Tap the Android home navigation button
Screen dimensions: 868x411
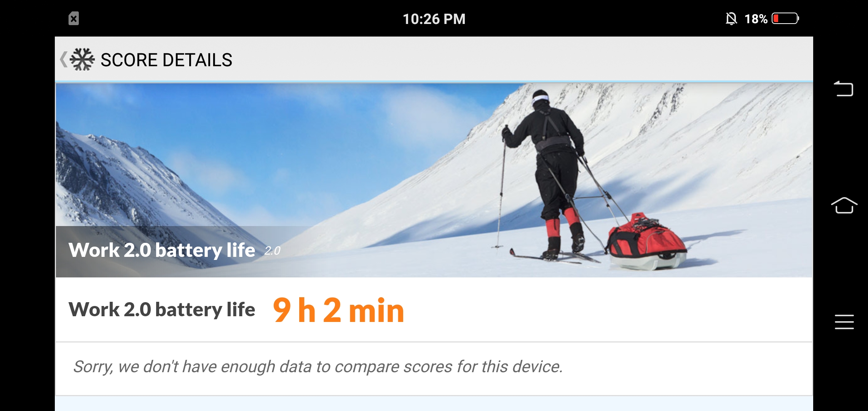(844, 205)
